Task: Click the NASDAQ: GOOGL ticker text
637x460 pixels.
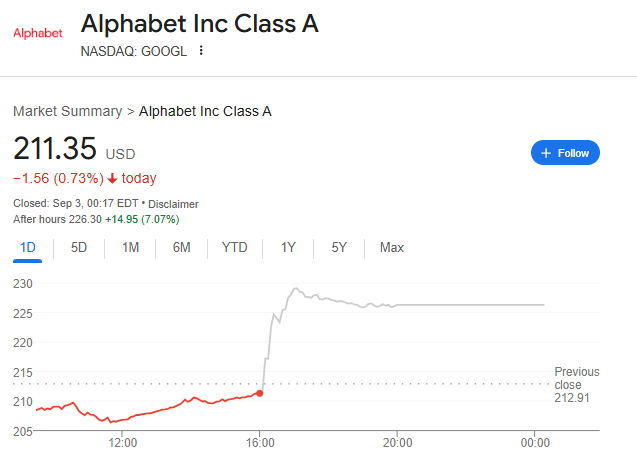Action: click(x=133, y=51)
